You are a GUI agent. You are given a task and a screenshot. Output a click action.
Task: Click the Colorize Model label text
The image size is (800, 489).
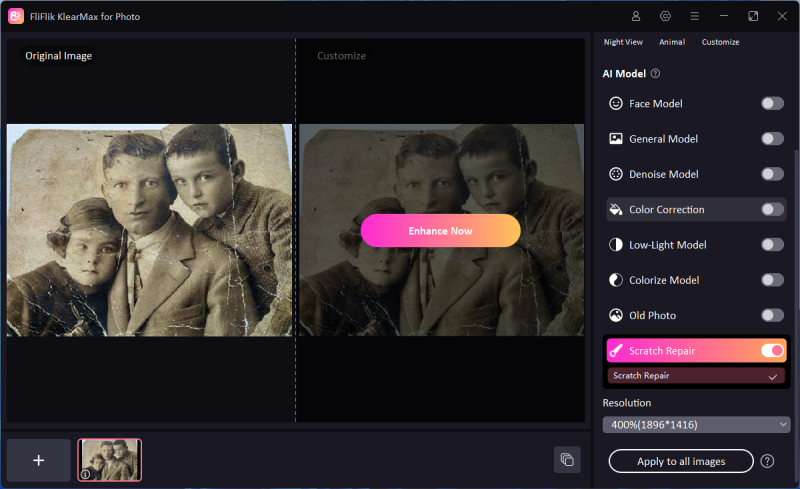point(664,280)
